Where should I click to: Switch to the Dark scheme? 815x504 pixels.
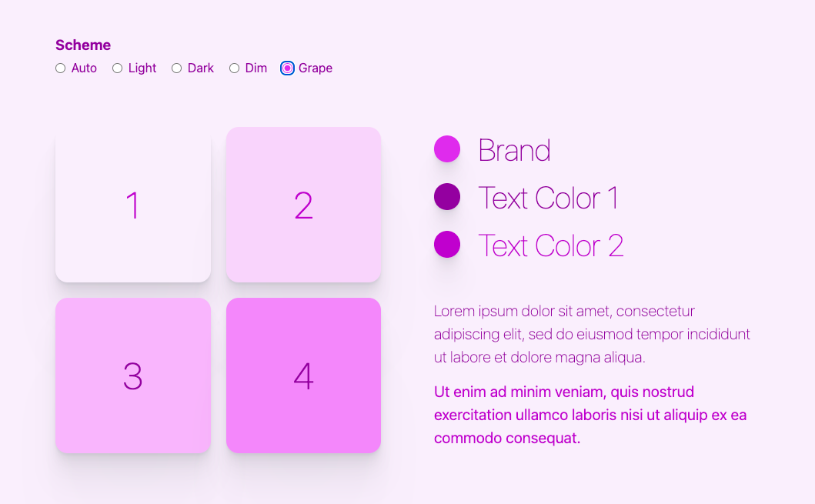pos(177,68)
